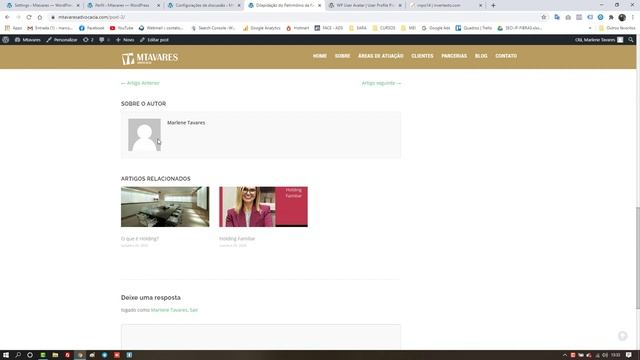Expand the Outros favoritos folder
This screenshot has height=360, width=640.
(617, 28)
